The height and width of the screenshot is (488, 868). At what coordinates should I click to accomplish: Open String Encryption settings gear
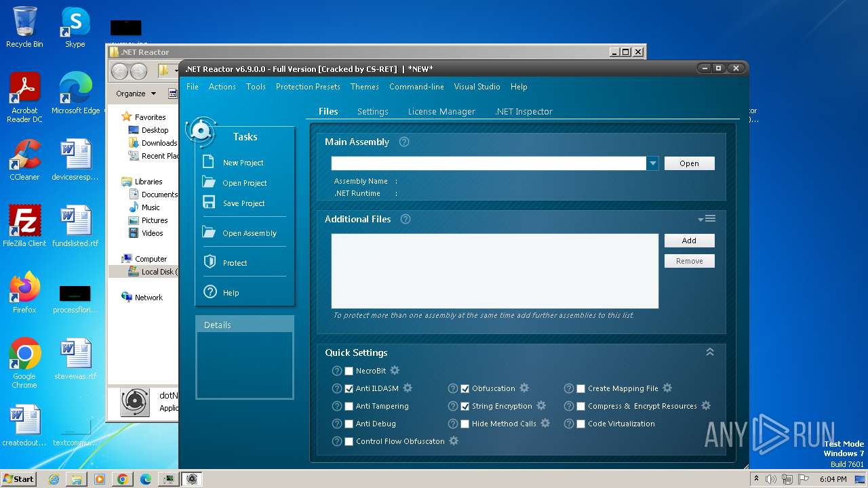541,406
